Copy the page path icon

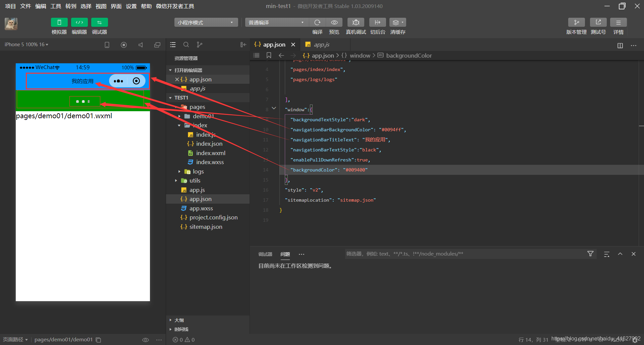tap(98, 340)
